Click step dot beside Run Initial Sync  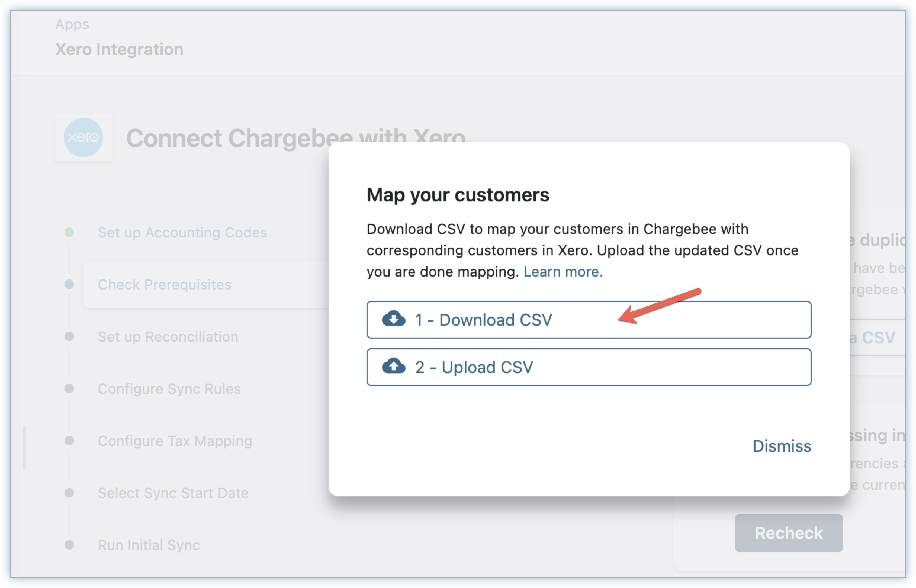(x=69, y=545)
